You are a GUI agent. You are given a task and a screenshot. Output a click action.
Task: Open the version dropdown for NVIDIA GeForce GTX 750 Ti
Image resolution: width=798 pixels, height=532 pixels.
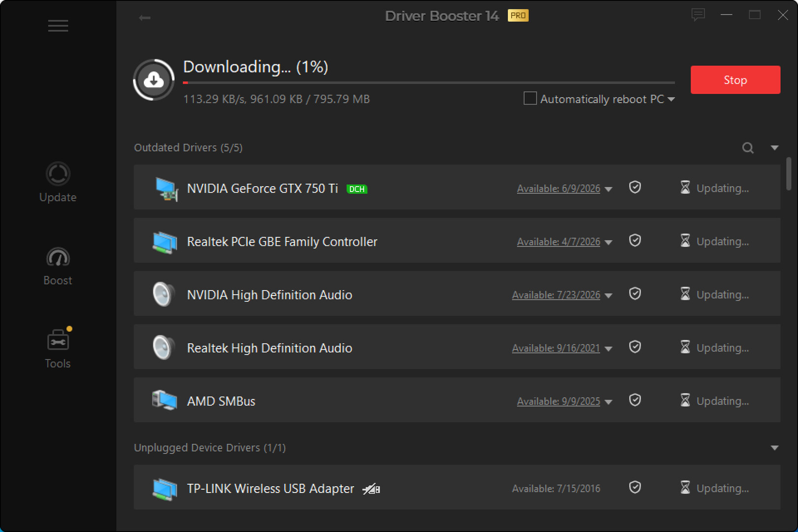608,189
